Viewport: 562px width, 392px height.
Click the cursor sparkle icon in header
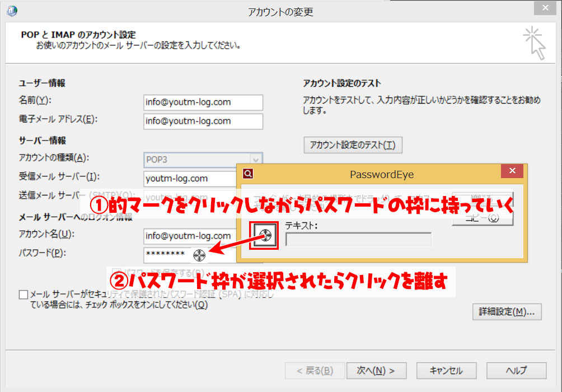point(534,43)
